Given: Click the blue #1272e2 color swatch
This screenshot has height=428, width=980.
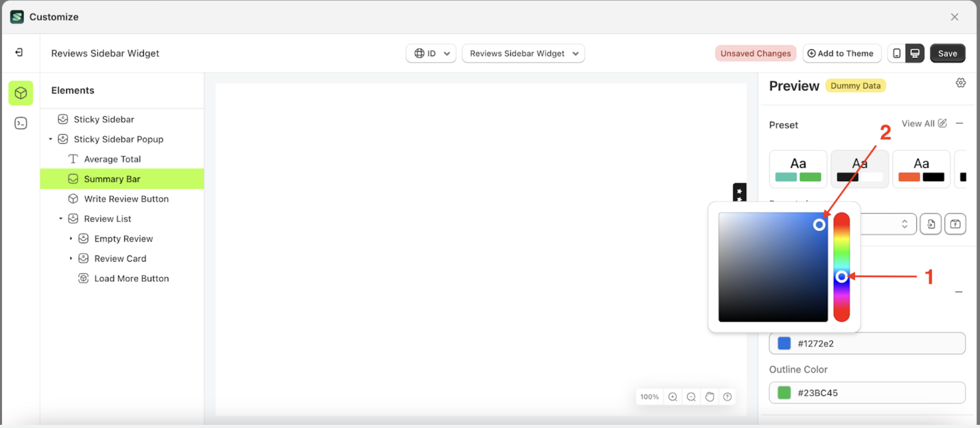Looking at the screenshot, I should [783, 343].
